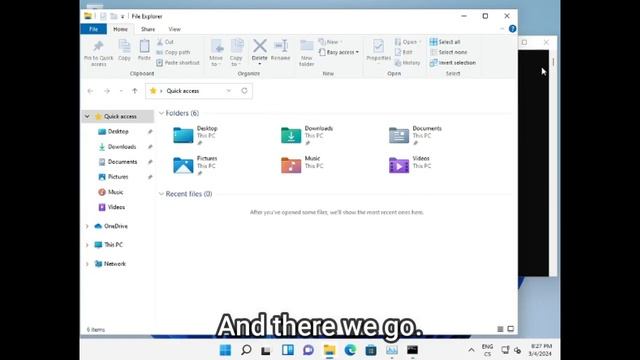
Task: Select the Downloads folder tile
Action: [307, 135]
